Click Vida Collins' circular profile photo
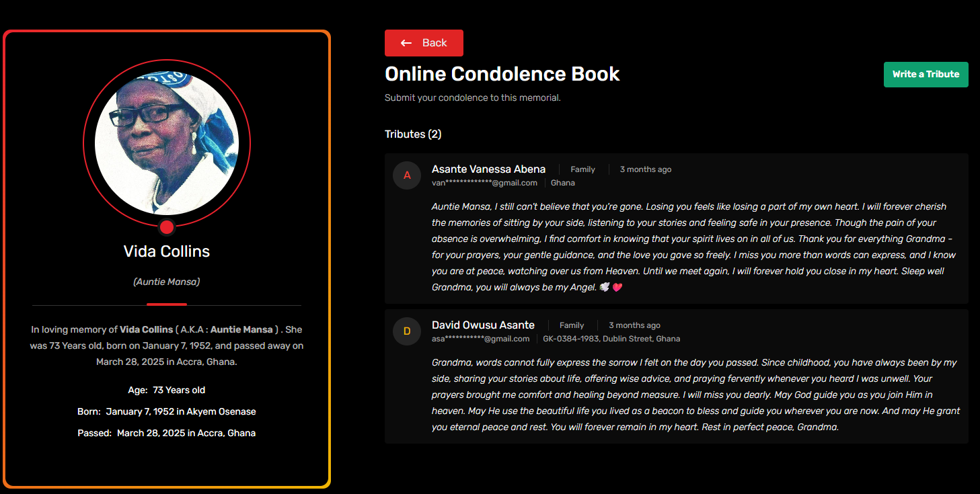 (167, 143)
